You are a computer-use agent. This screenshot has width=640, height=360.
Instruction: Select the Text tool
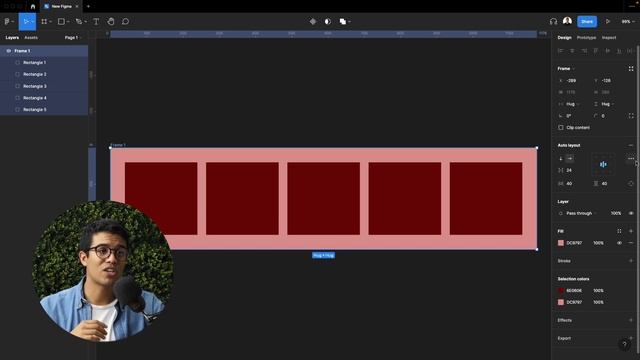96,22
